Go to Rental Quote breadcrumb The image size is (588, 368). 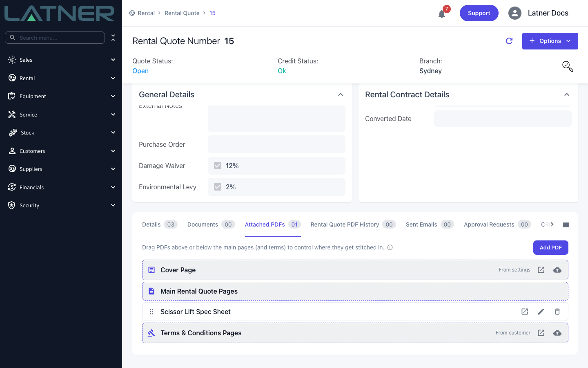point(182,13)
